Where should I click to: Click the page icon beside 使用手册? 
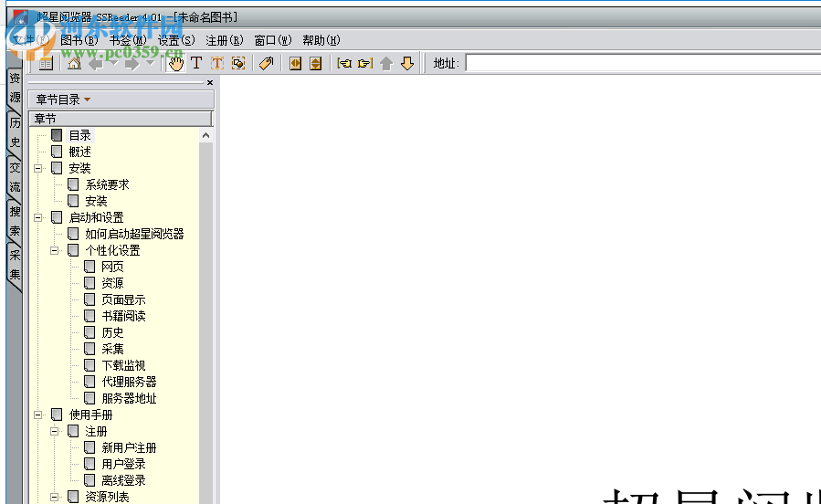click(57, 415)
